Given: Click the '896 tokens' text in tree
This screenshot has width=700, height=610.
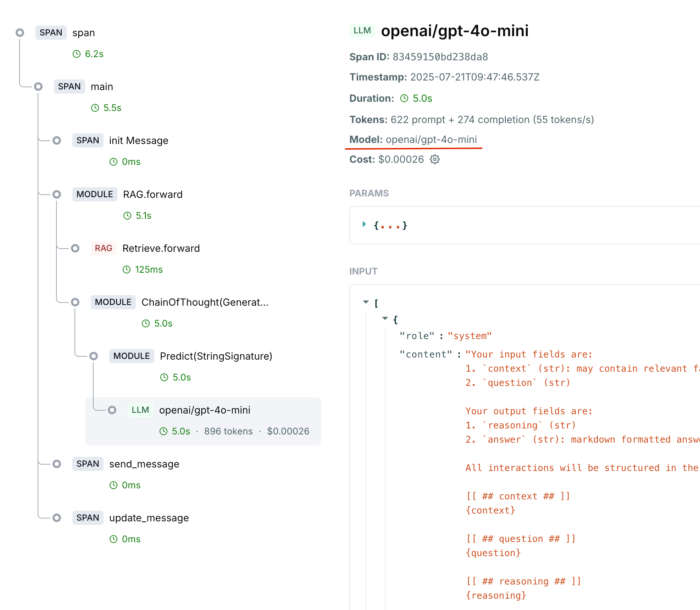Looking at the screenshot, I should [x=228, y=431].
